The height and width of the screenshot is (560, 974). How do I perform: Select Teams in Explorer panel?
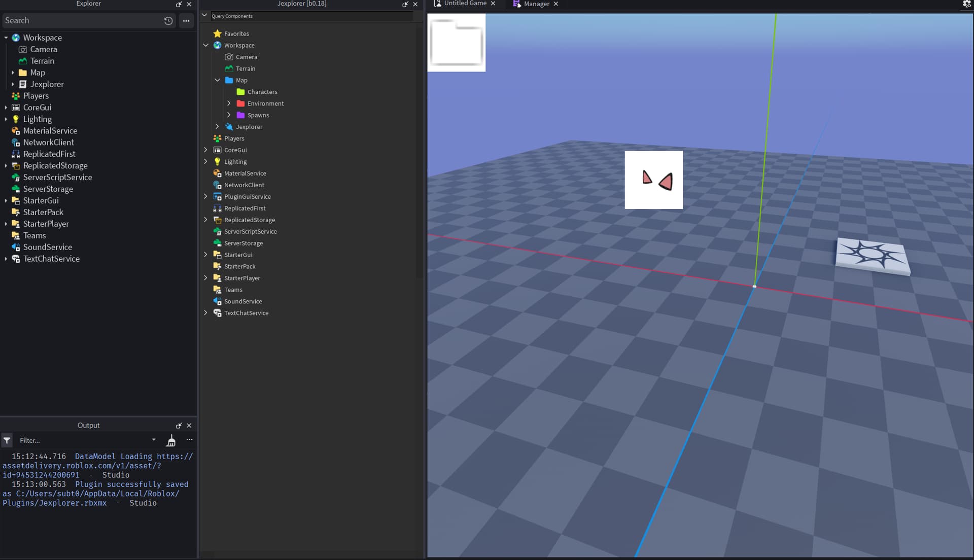(34, 236)
